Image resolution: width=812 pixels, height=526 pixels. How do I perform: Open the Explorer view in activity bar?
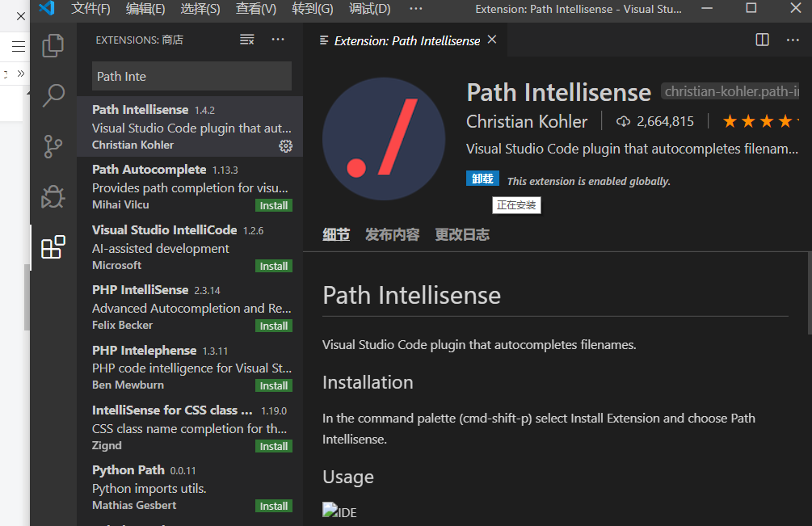coord(53,45)
